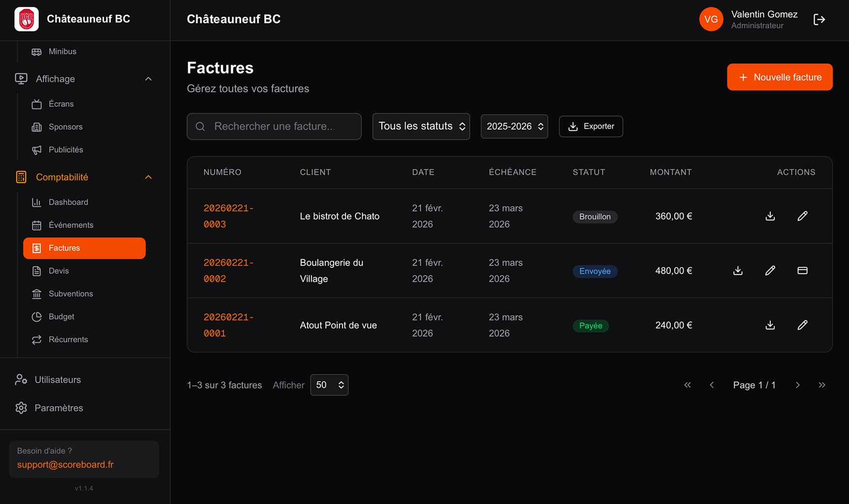
Task: Click the logout icon next to Valentin Gomez
Action: (819, 20)
